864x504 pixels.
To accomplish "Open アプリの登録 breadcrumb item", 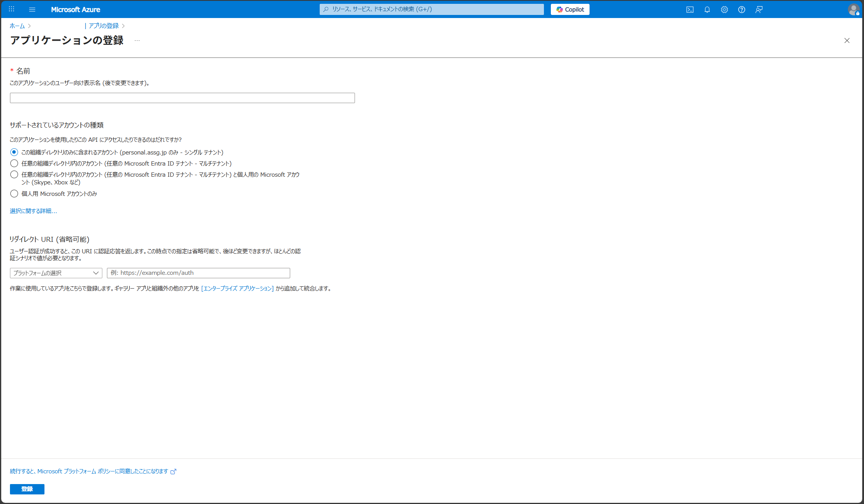I will [x=103, y=26].
